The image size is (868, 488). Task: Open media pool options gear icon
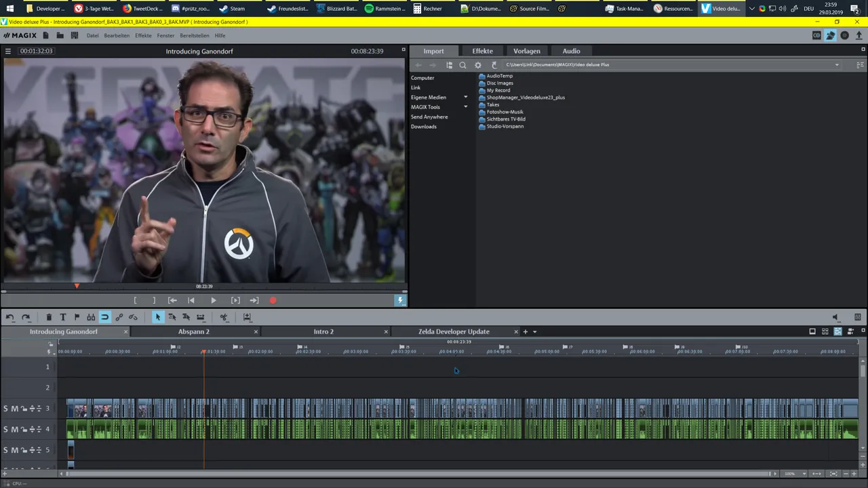[x=478, y=65]
